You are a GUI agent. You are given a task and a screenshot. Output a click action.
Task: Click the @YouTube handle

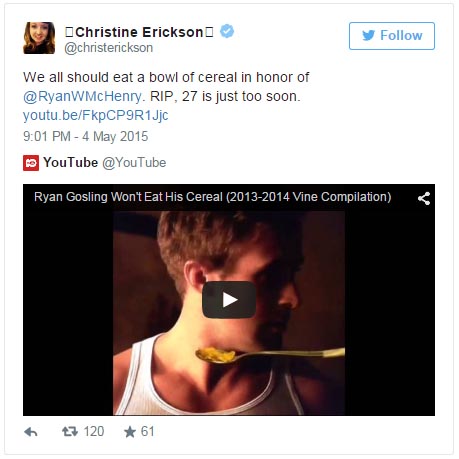134,163
